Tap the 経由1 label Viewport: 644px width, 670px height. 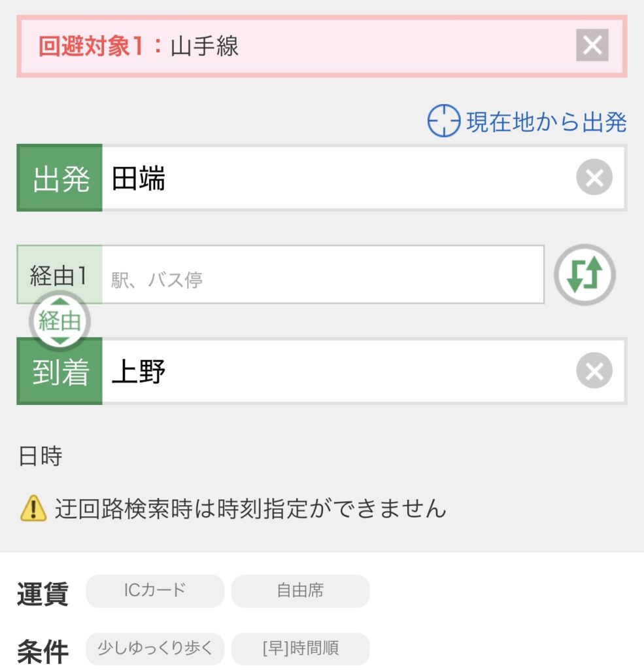pyautogui.click(x=59, y=275)
